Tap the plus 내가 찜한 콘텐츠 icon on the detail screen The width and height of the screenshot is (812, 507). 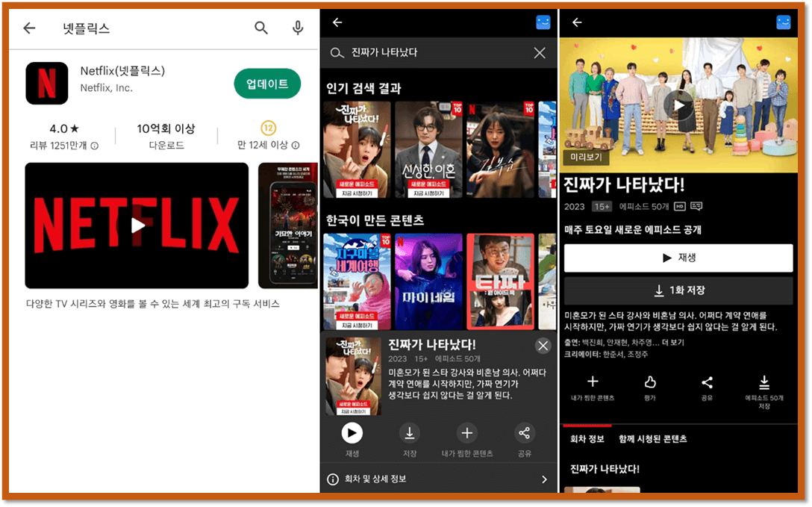[593, 382]
